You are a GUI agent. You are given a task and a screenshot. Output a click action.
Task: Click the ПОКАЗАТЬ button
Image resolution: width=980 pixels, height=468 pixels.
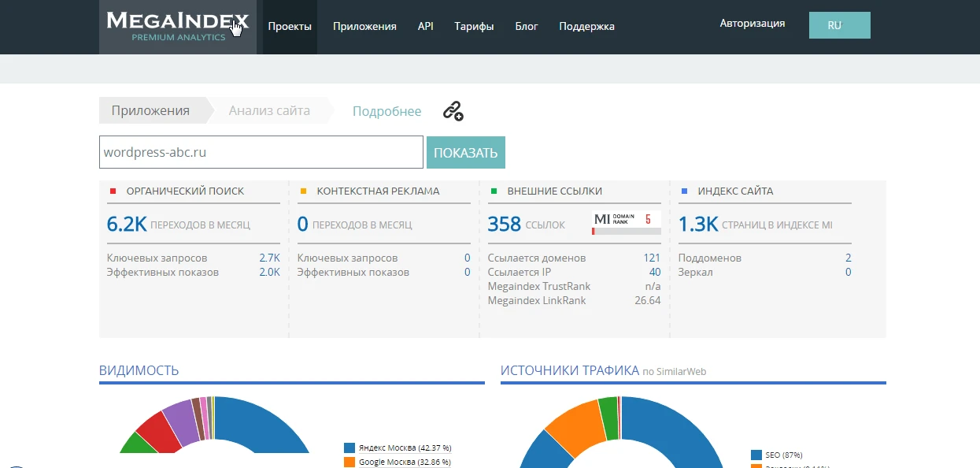pos(466,153)
